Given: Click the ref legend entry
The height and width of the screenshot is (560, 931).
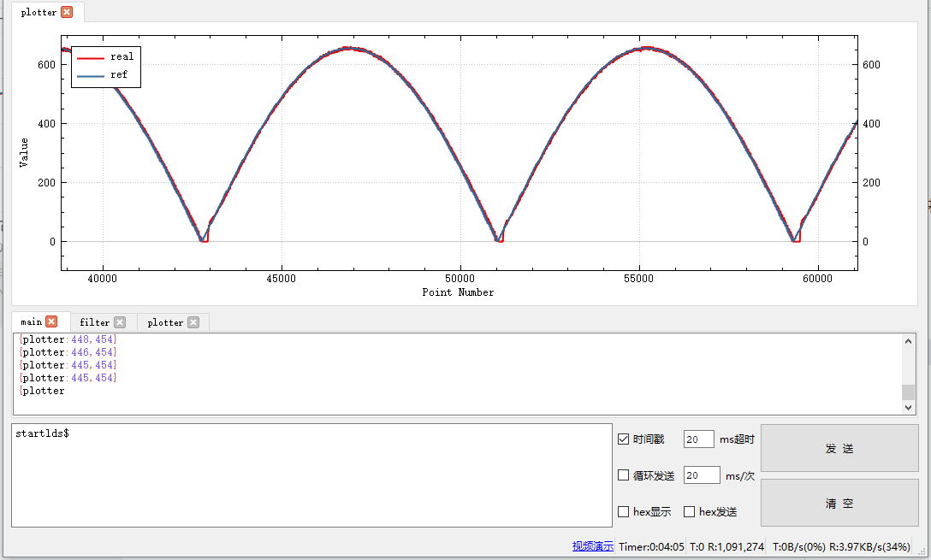Looking at the screenshot, I should click(102, 74).
